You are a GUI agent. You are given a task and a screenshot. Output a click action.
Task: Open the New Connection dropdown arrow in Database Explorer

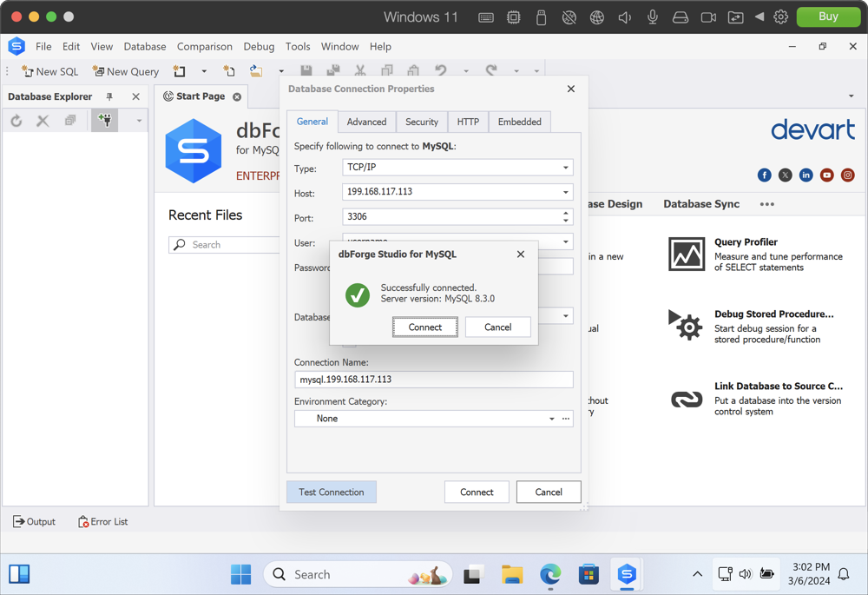pyautogui.click(x=139, y=120)
